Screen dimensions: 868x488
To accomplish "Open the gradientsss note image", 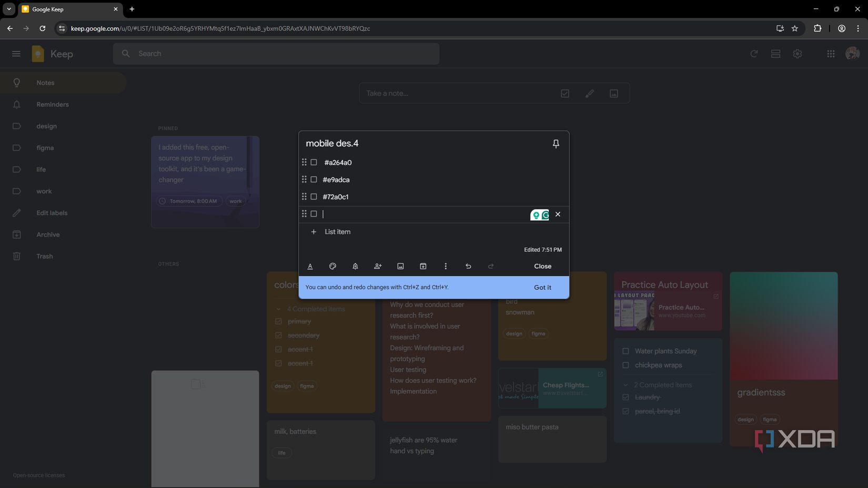I will click(x=783, y=326).
